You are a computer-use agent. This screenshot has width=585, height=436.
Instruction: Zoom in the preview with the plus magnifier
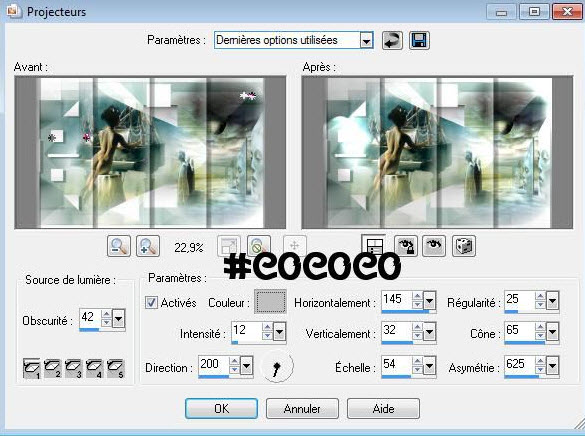[x=148, y=246]
